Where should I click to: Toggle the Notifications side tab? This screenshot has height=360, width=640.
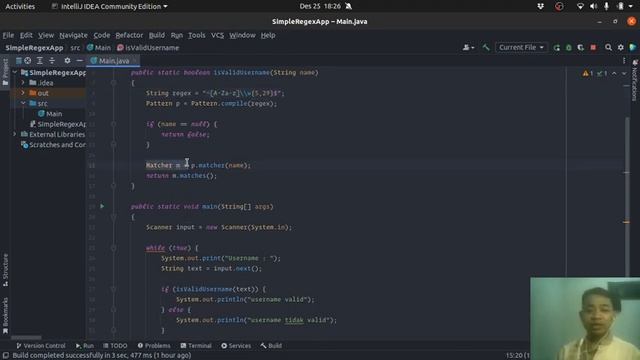(635, 80)
